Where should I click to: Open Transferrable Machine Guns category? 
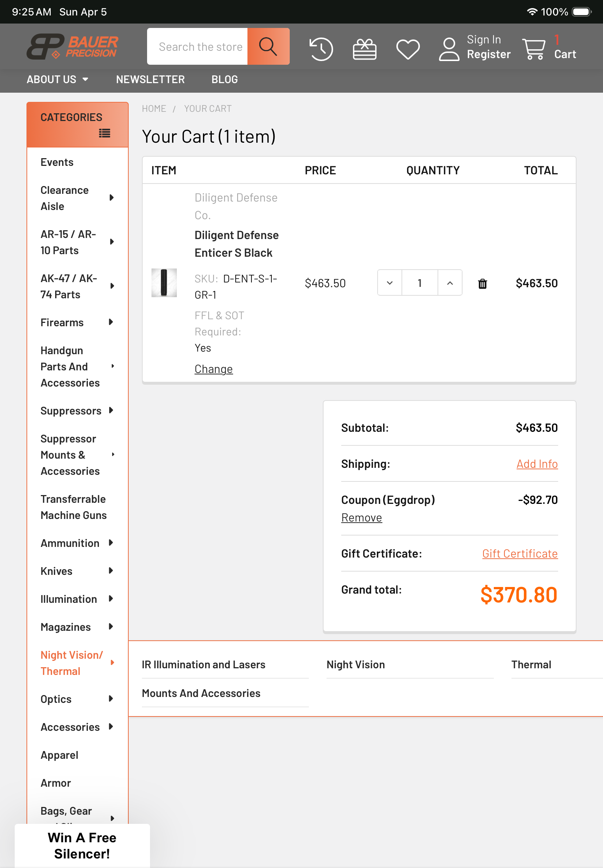74,508
